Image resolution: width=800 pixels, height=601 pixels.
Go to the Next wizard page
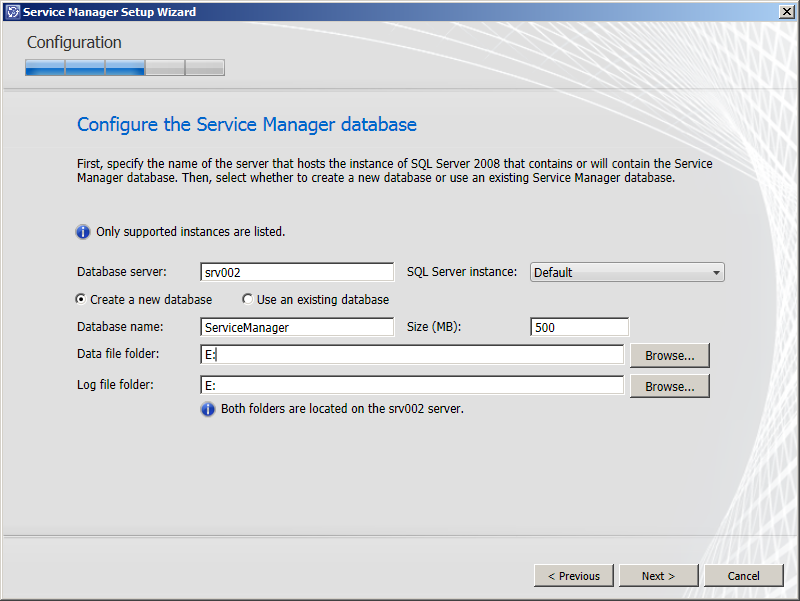658,576
